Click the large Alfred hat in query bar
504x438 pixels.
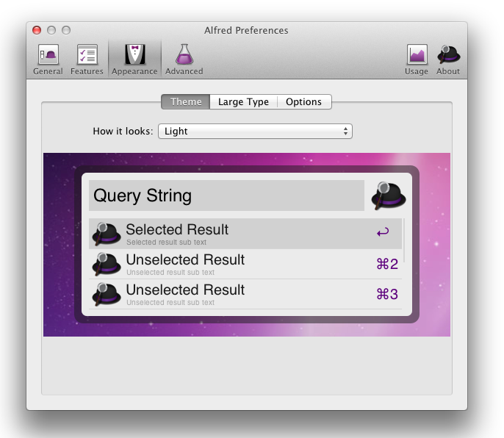(388, 195)
